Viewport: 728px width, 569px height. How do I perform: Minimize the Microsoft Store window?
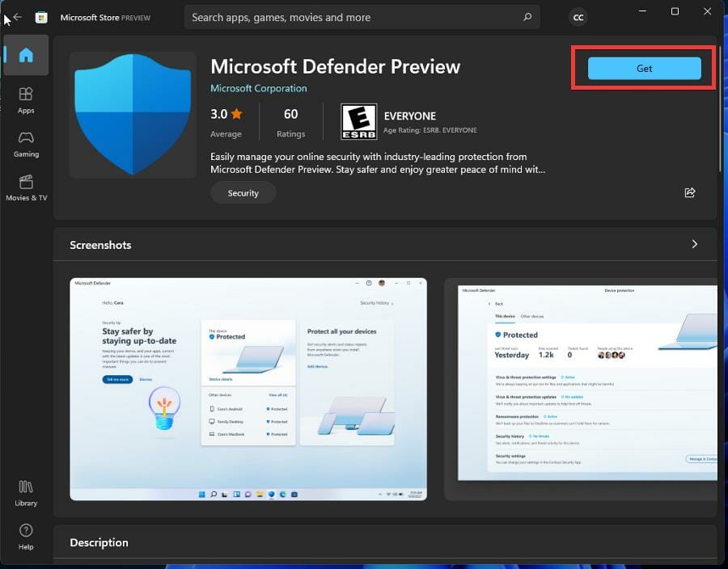click(642, 11)
